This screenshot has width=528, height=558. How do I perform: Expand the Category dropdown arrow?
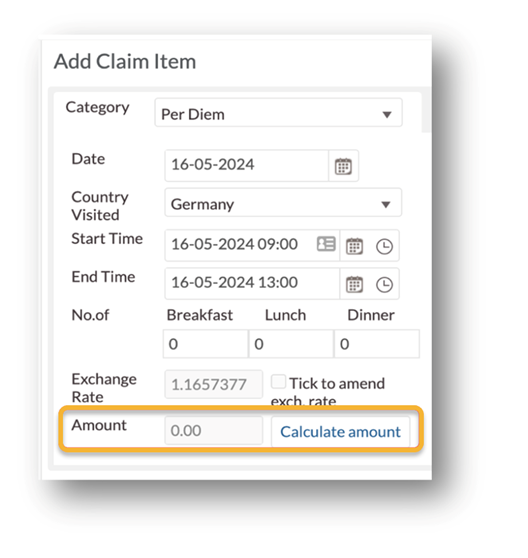(x=387, y=115)
